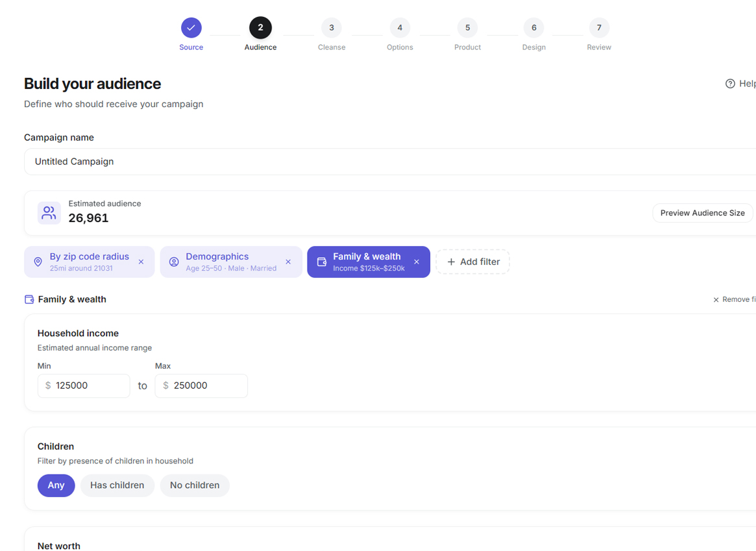Go to step 7 Review

point(599,28)
